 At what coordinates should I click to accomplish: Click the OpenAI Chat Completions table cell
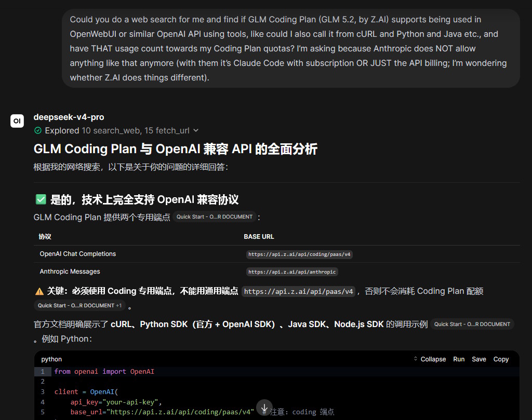click(x=78, y=254)
